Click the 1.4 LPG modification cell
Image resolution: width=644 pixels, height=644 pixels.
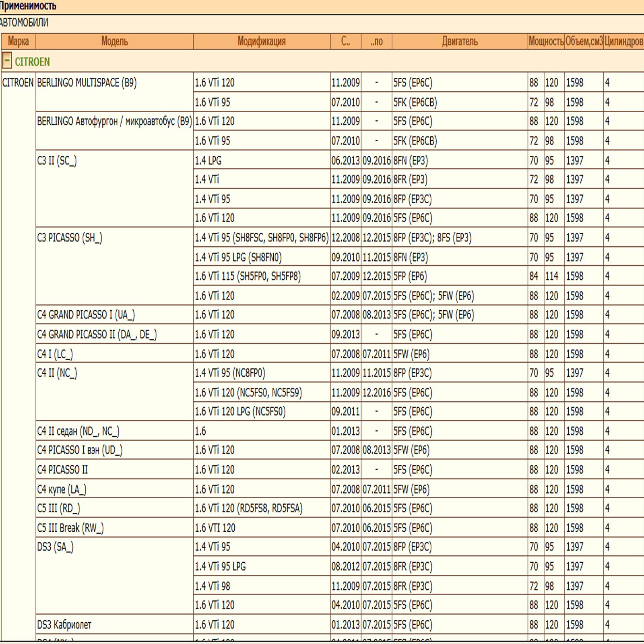(x=208, y=161)
